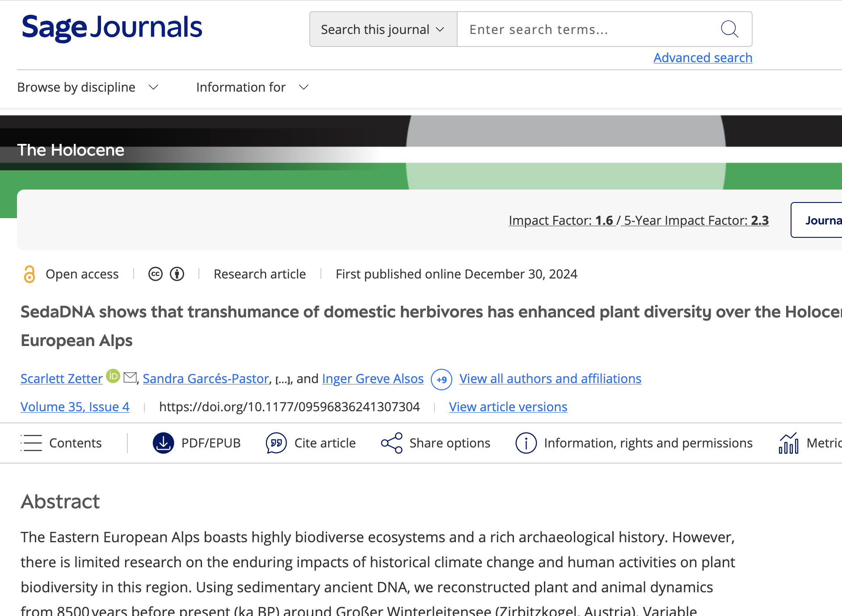Expand the Search this journal dropdown
The width and height of the screenshot is (842, 616).
click(x=383, y=30)
